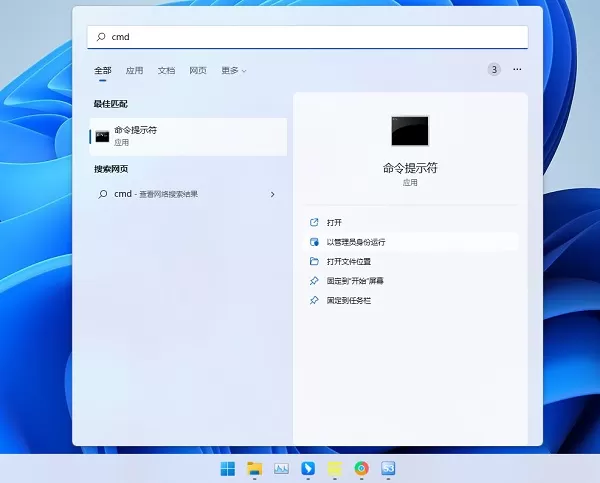The height and width of the screenshot is (483, 600).
Task: Open Chrome browser from taskbar
Action: (361, 468)
